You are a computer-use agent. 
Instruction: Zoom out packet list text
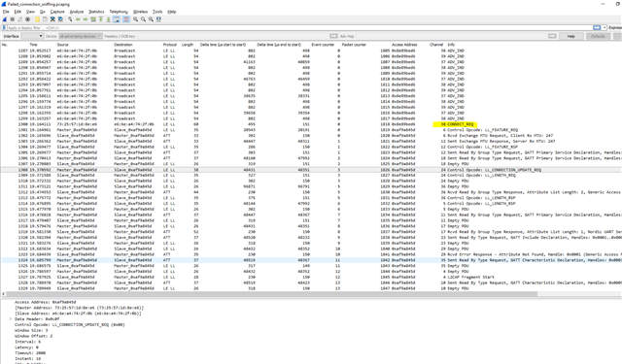coord(143,19)
